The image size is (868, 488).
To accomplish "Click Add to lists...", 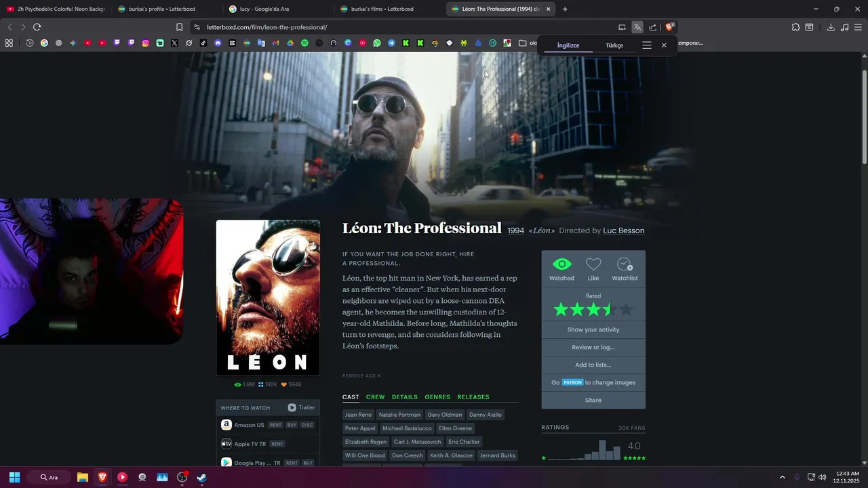I will (593, 365).
